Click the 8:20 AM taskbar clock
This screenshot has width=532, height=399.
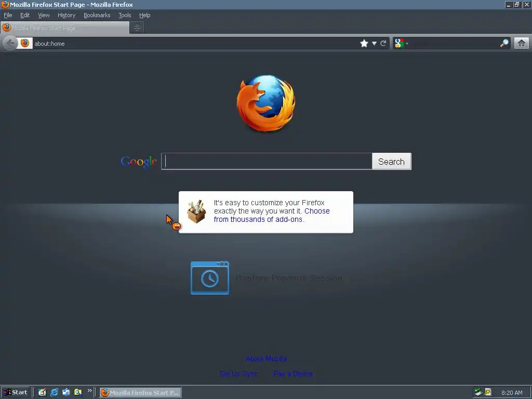click(512, 393)
